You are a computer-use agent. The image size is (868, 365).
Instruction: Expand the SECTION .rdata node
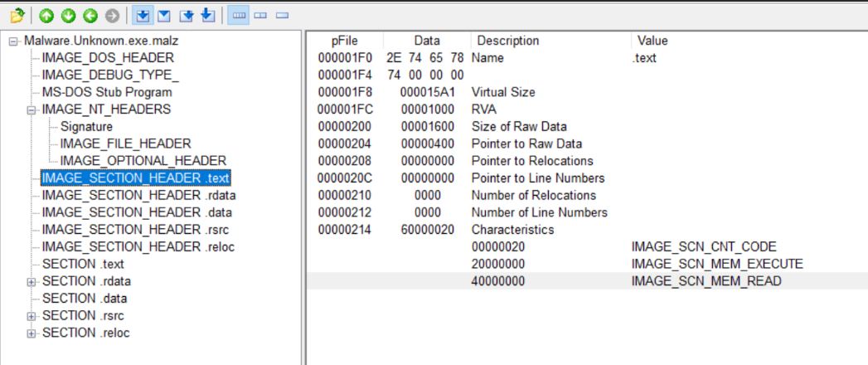point(32,281)
